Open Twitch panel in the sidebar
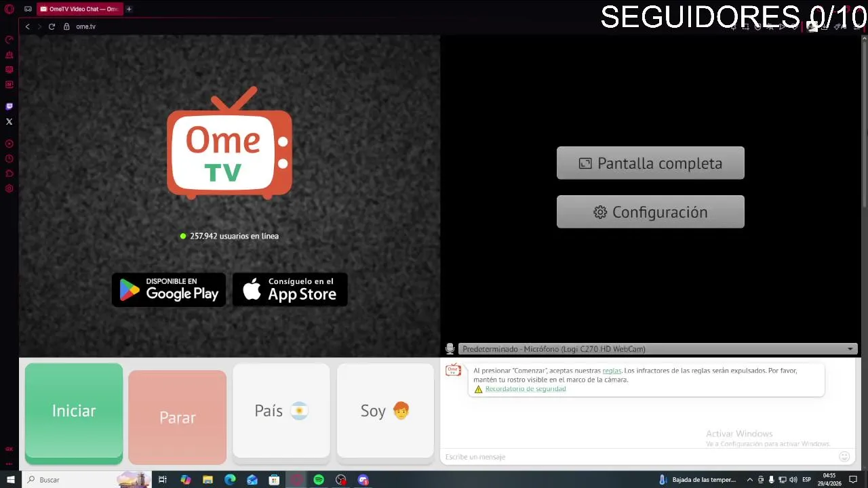Image resolution: width=868 pixels, height=488 pixels. 9,106
